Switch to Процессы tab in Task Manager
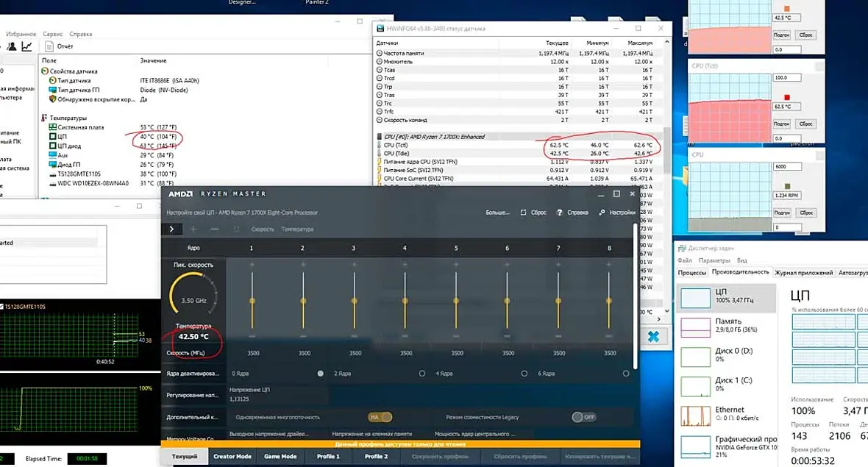The image size is (868, 467). 692,273
